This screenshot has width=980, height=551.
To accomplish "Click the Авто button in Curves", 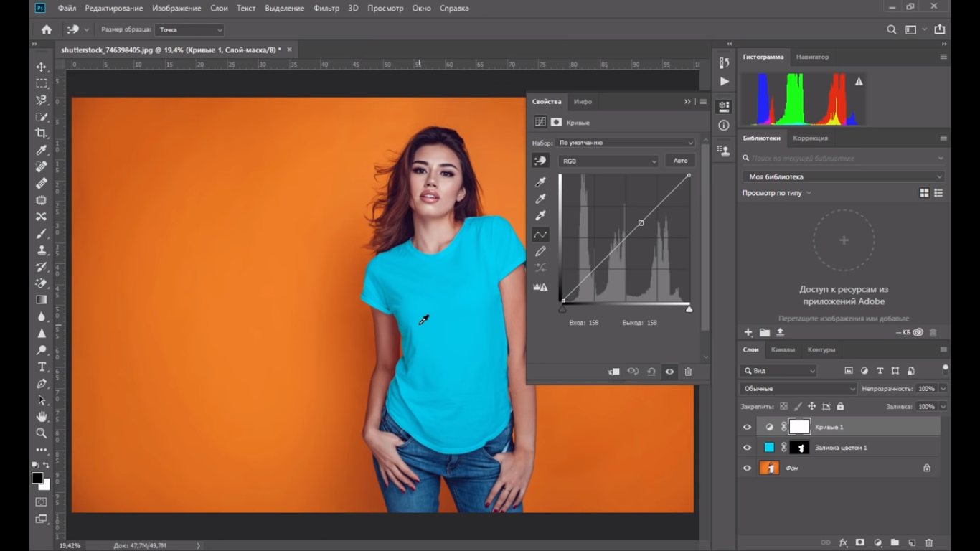I will tap(680, 161).
